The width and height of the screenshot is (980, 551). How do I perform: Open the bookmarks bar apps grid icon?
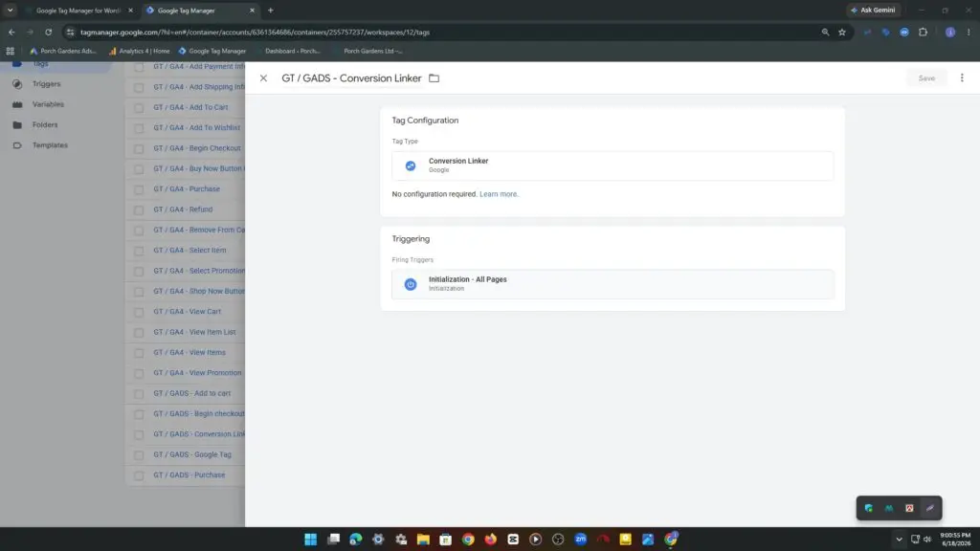click(10, 52)
